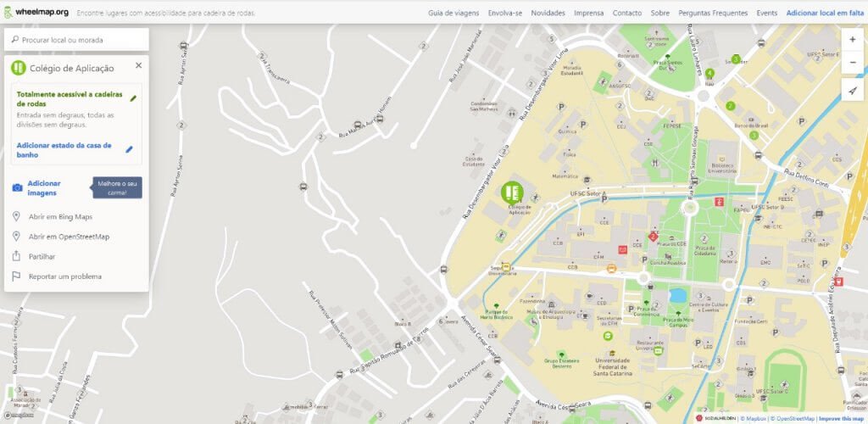Click the Adicionar imagens link
The image size is (868, 424).
[x=44, y=188]
